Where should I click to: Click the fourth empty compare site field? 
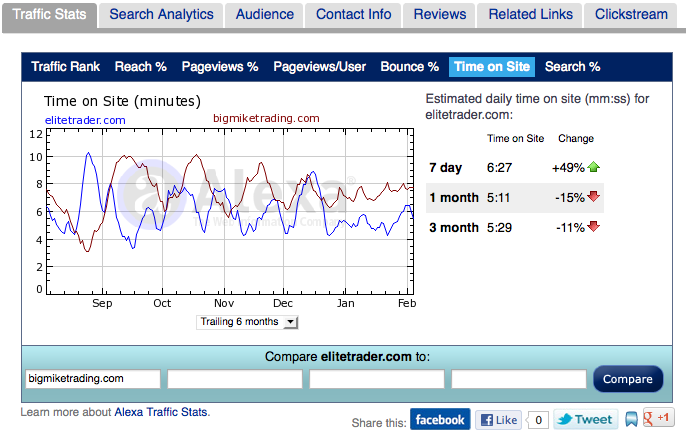click(519, 379)
